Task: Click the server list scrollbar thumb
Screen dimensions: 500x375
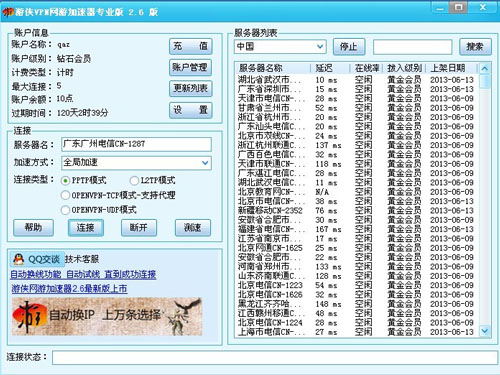Action: tap(485, 81)
